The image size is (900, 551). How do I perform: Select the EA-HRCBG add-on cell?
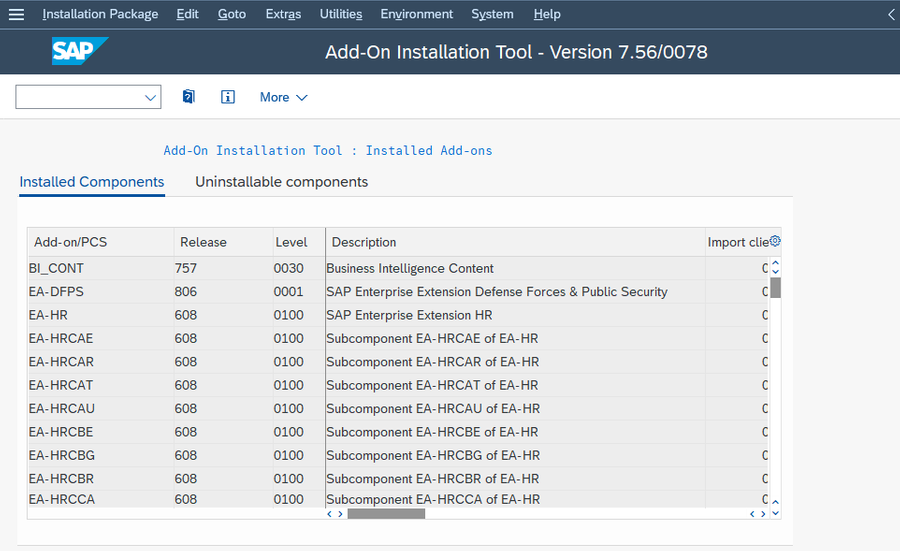(x=100, y=455)
